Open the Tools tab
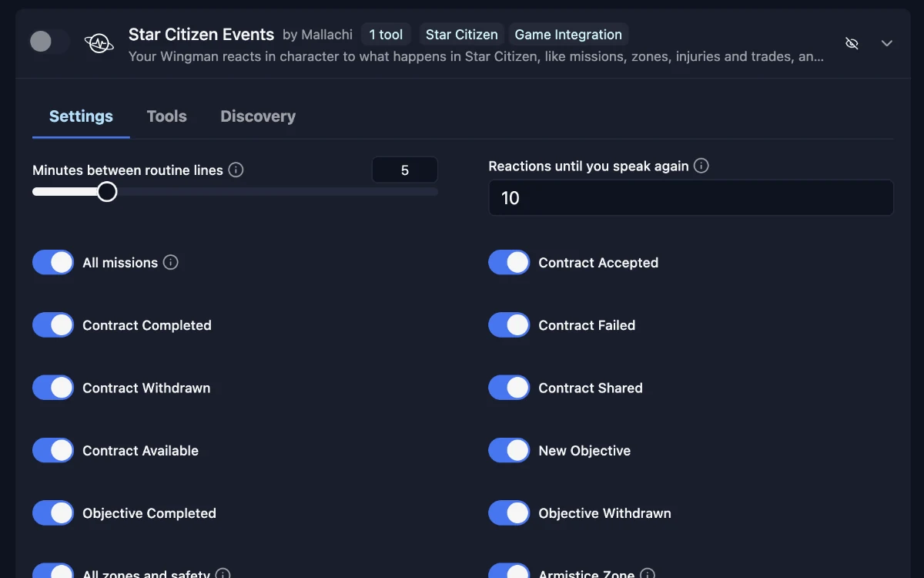The width and height of the screenshot is (924, 578). [167, 116]
